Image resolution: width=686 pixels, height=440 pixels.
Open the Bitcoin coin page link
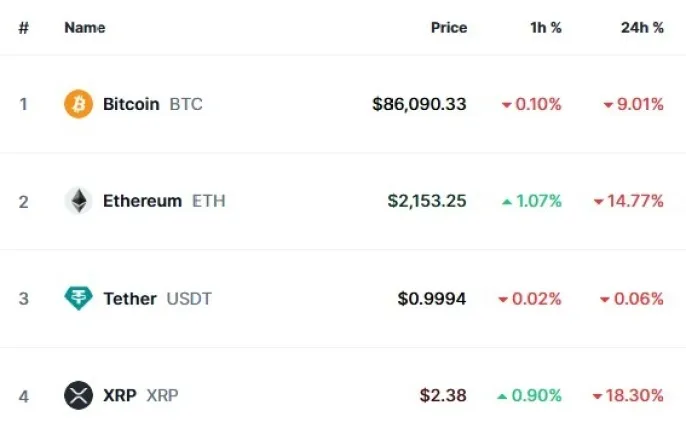pyautogui.click(x=131, y=104)
